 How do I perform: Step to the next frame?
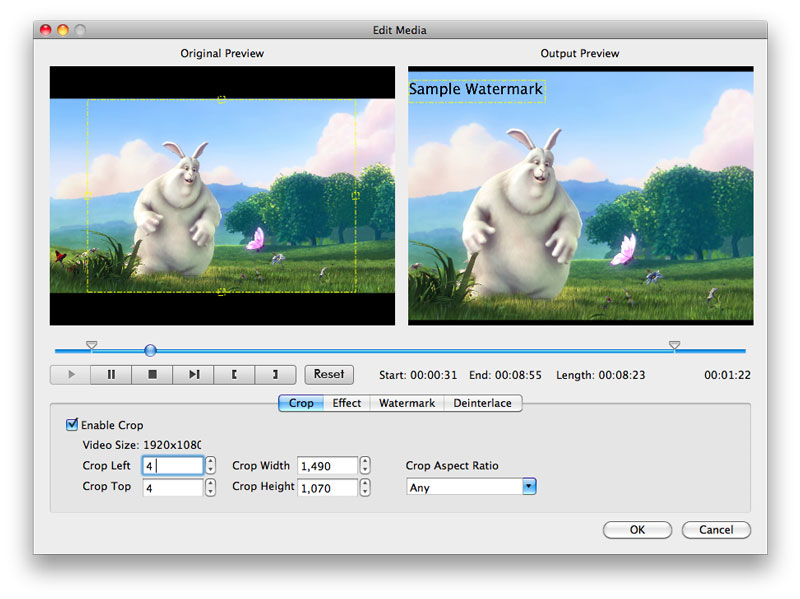(193, 375)
